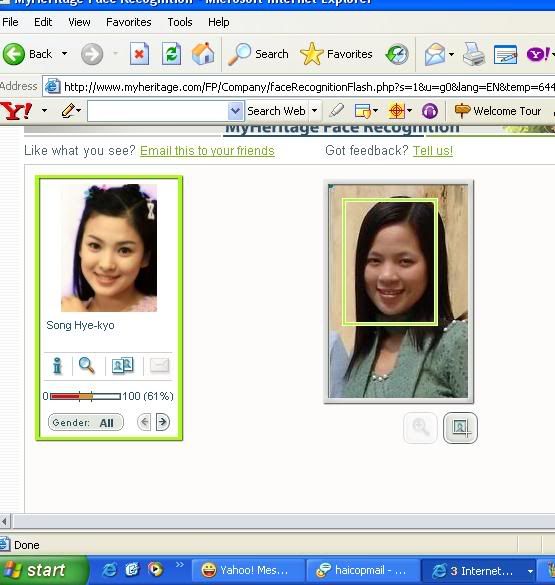This screenshot has width=555, height=585.
Task: Launch Windows Media Player quick launch icon
Action: point(155,570)
